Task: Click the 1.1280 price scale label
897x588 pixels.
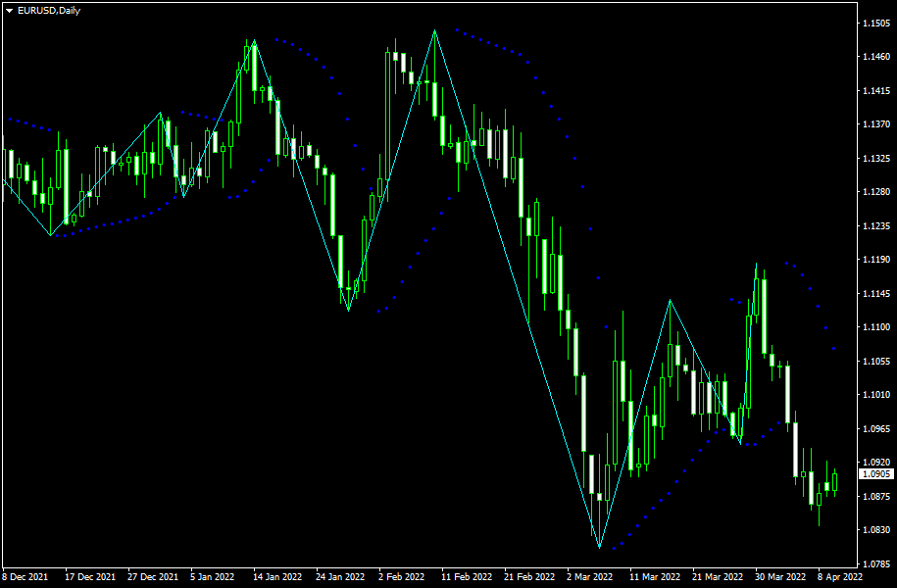Action: (x=876, y=192)
